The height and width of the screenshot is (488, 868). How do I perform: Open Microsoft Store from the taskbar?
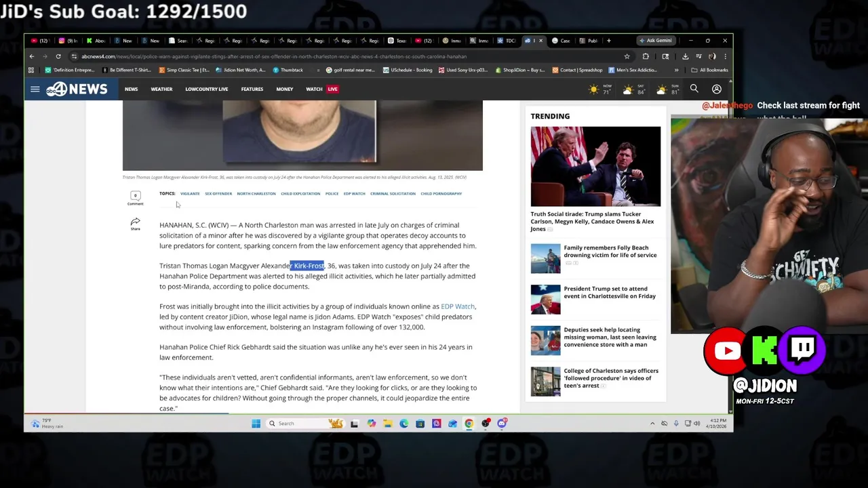420,424
